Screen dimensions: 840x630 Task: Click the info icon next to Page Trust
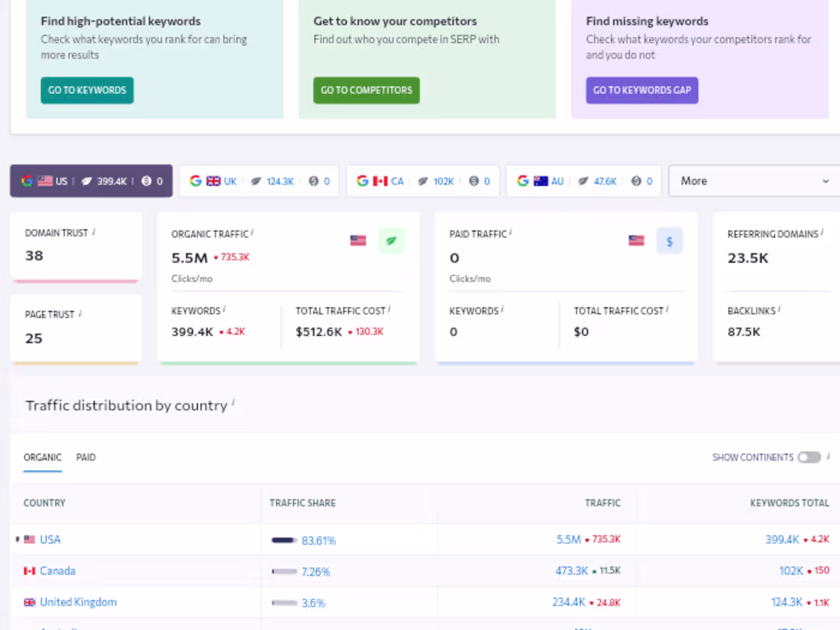[80, 313]
